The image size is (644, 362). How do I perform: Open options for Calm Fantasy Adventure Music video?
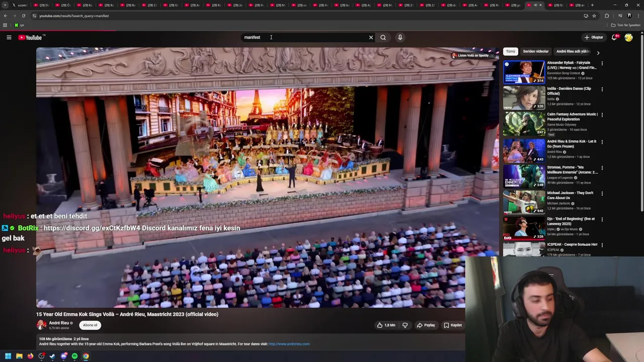click(602, 115)
